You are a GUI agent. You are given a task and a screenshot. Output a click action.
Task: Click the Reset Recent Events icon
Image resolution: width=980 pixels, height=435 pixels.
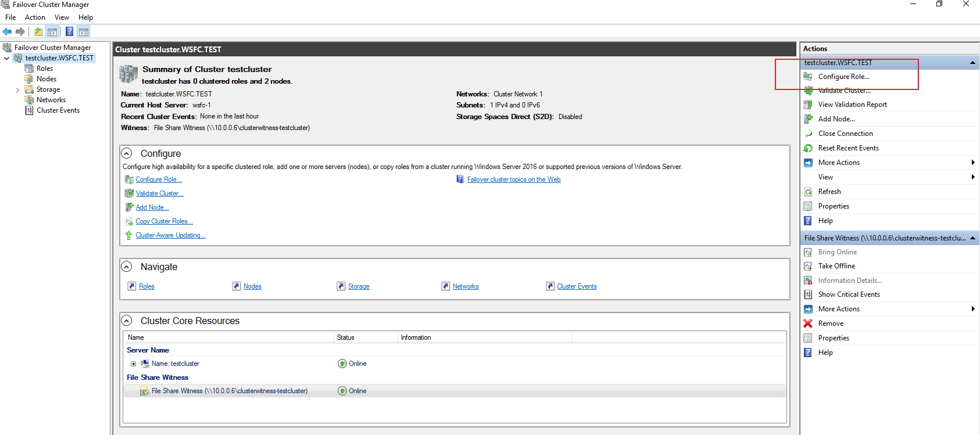coord(808,148)
